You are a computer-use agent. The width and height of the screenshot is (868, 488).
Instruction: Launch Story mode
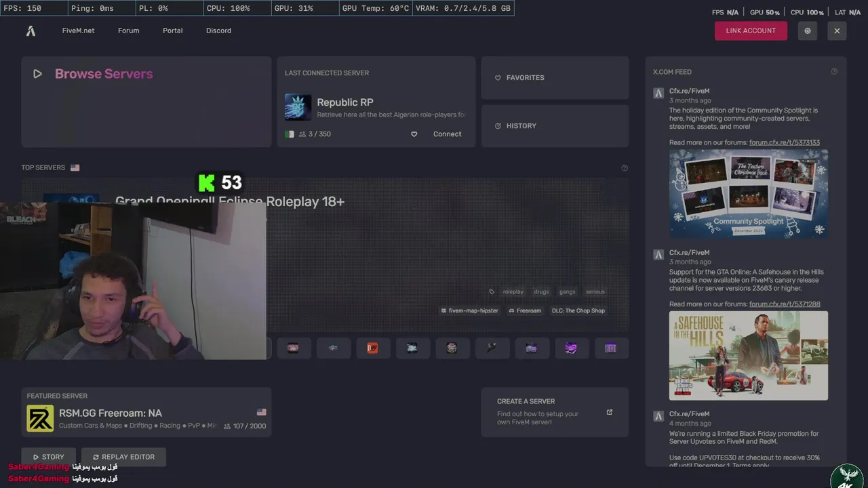[x=49, y=457]
